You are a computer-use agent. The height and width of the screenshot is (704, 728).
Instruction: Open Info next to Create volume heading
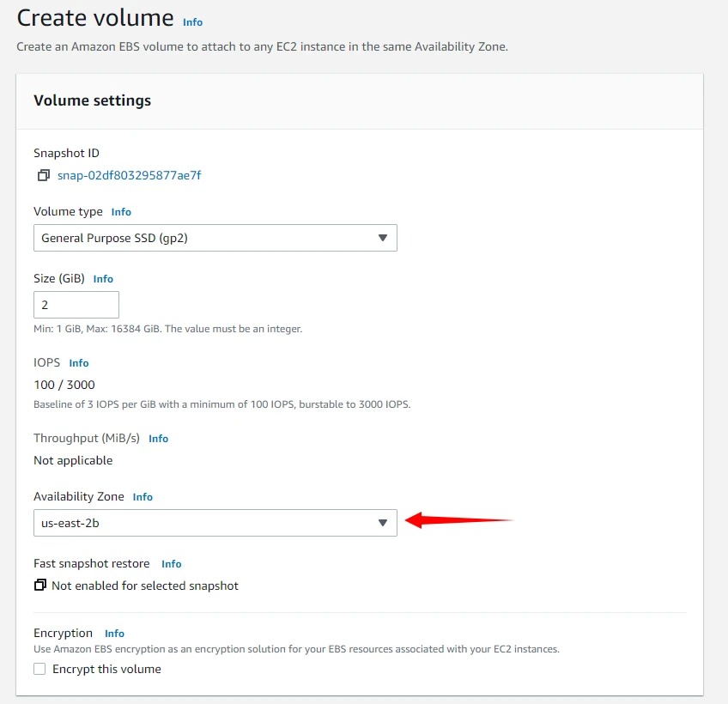point(192,22)
